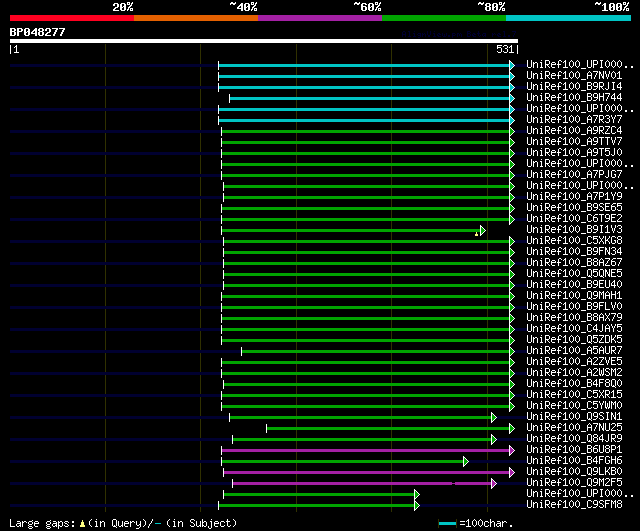
Task: Select the UniRef100_A5AUR7 label
Action: pyautogui.click(x=574, y=351)
